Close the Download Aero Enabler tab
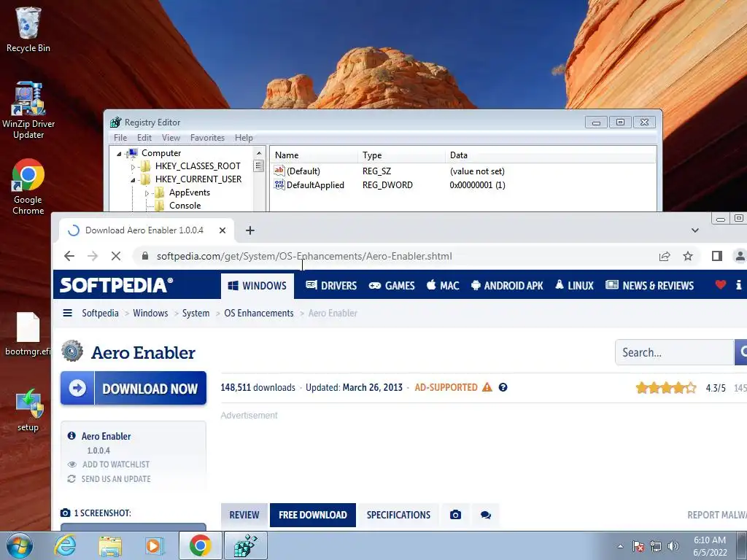Image resolution: width=747 pixels, height=560 pixels. pyautogui.click(x=222, y=230)
